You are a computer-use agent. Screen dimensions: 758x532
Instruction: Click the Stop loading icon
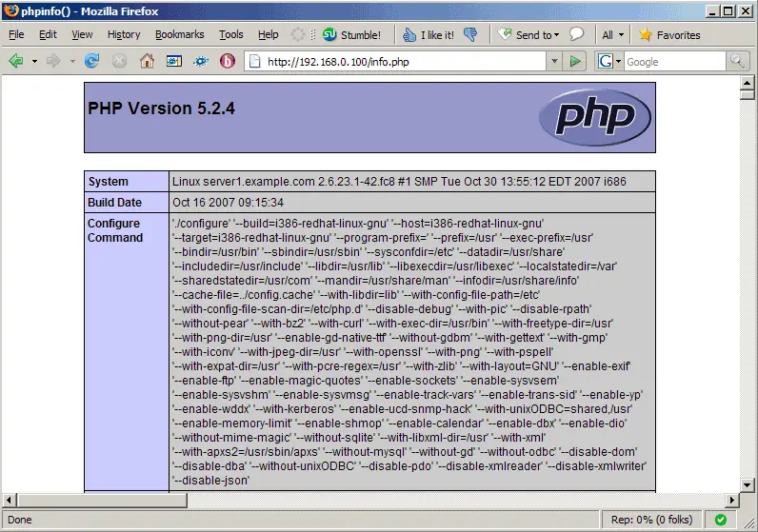click(x=119, y=61)
